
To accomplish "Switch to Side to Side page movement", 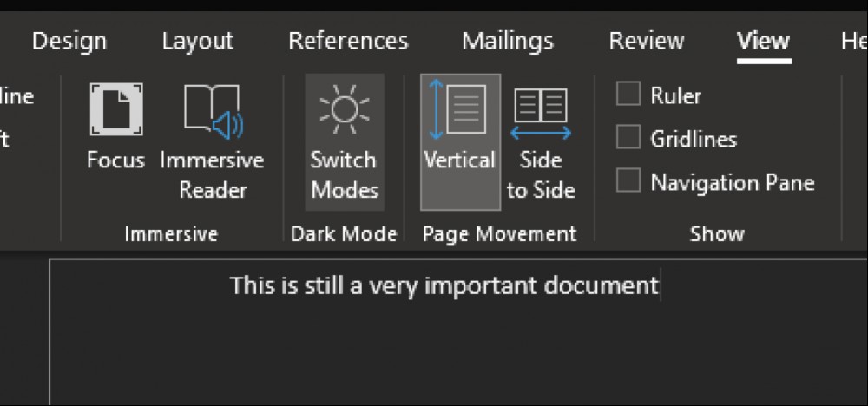I will point(540,142).
